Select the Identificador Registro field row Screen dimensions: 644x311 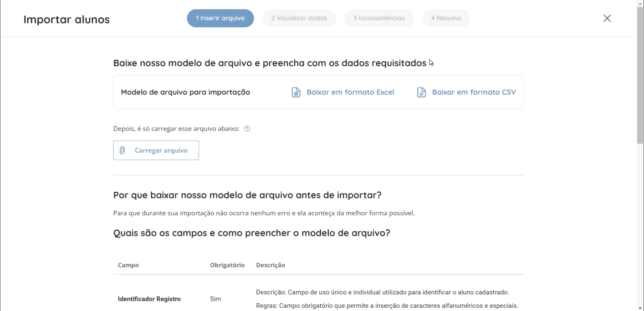149,299
